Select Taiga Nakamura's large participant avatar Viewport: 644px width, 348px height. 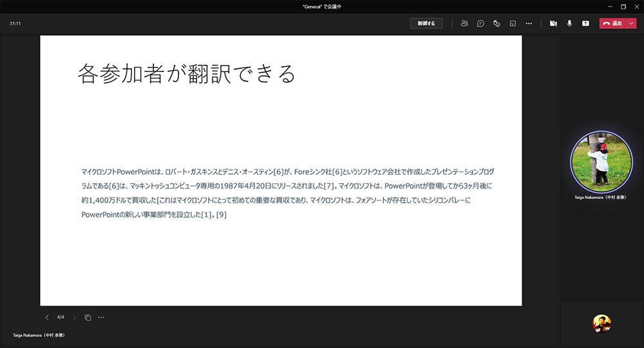pyautogui.click(x=601, y=161)
